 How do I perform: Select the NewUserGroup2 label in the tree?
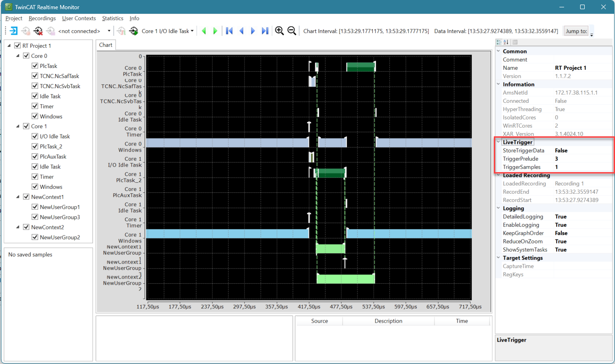point(60,237)
